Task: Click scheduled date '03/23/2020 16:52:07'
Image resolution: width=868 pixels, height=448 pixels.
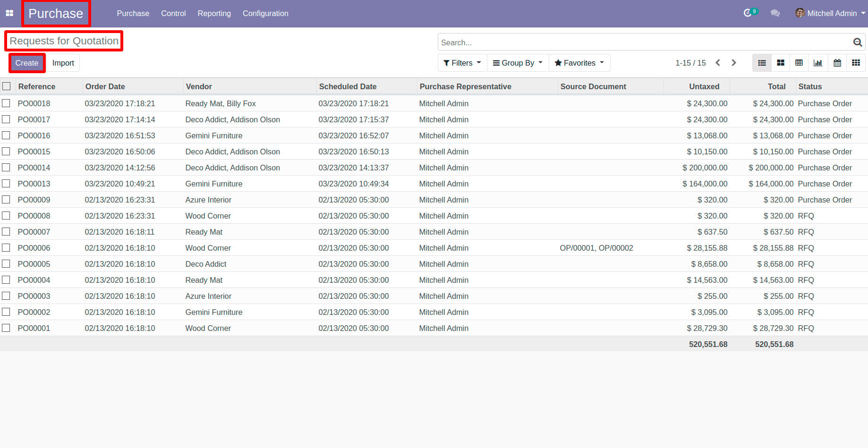Action: 354,135
